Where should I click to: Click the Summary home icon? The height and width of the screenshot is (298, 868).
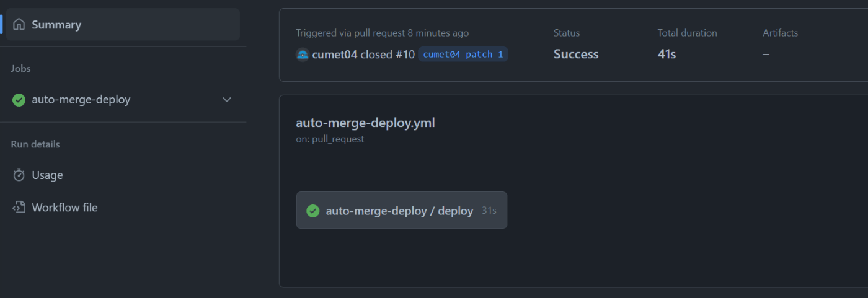(19, 25)
